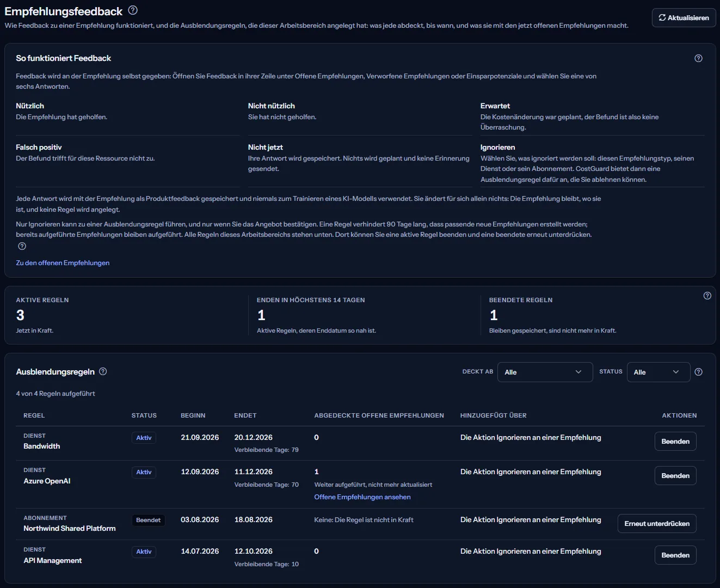720x588 pixels.
Task: Click the Azure OpenAI rule name
Action: coord(47,481)
